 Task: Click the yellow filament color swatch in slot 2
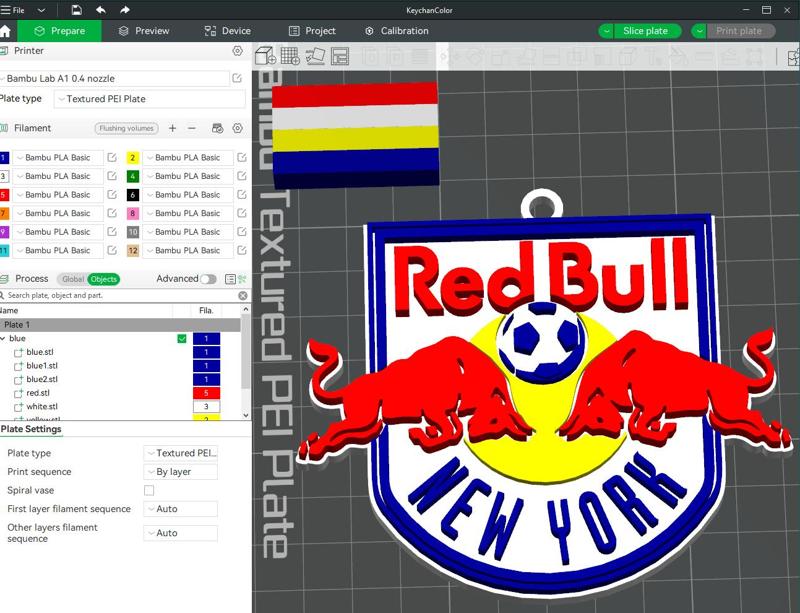pyautogui.click(x=133, y=158)
